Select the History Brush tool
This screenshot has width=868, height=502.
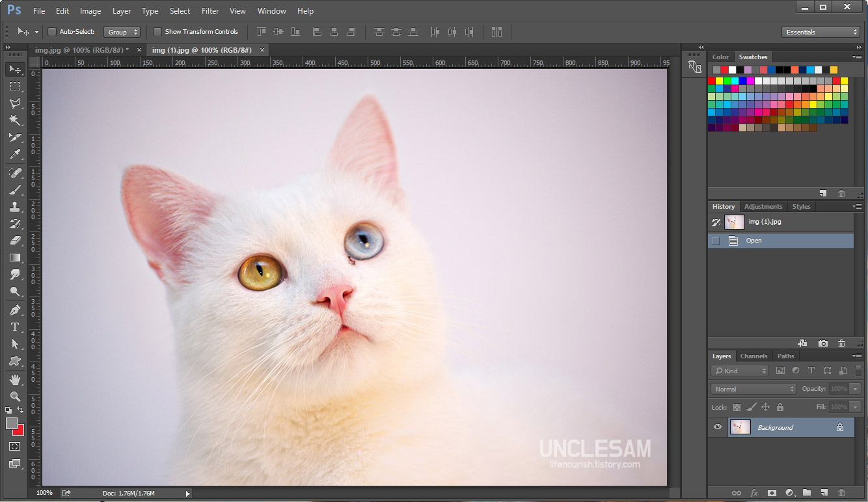tap(14, 224)
